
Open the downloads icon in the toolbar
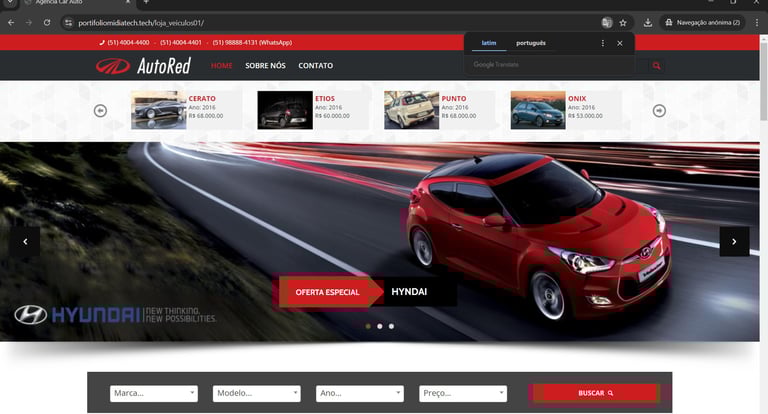648,23
